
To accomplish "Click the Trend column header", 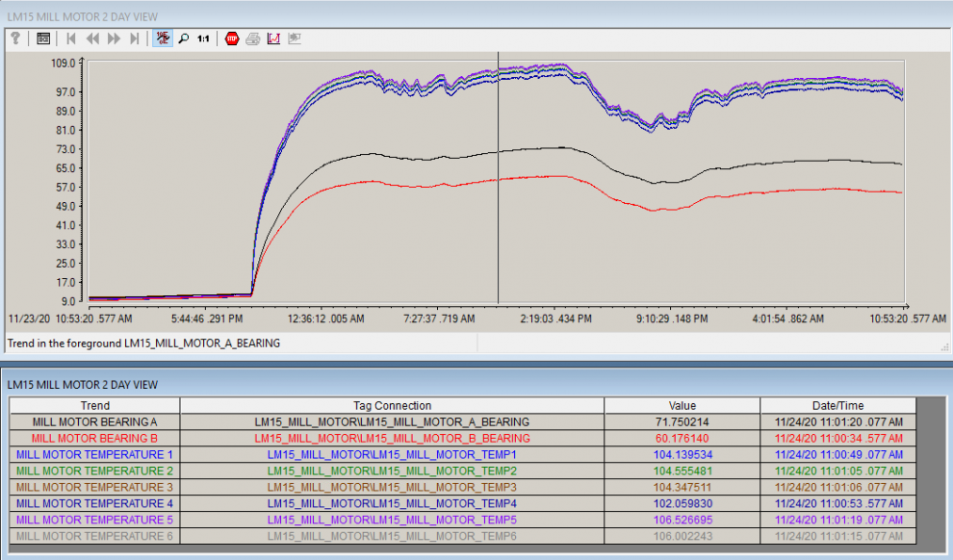I will click(x=94, y=405).
